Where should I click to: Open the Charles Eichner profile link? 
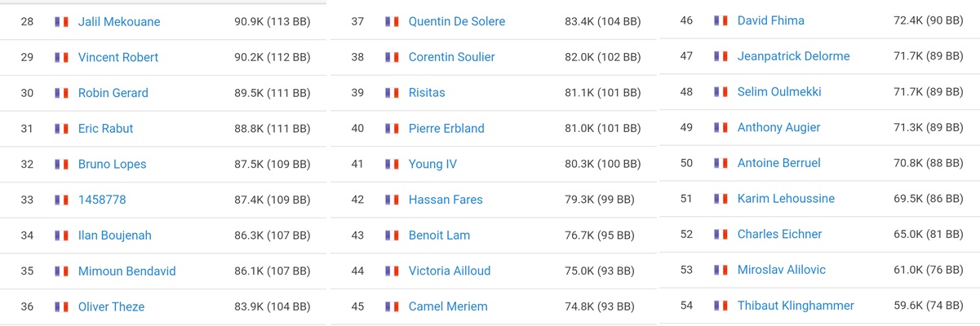click(779, 234)
